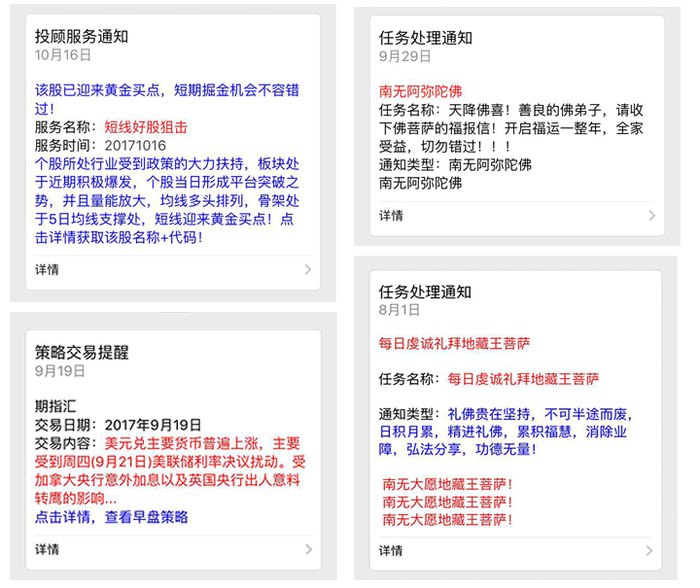The height and width of the screenshot is (588, 700).
Task: Click the 投顾服务通知 card title
Action: 82,37
